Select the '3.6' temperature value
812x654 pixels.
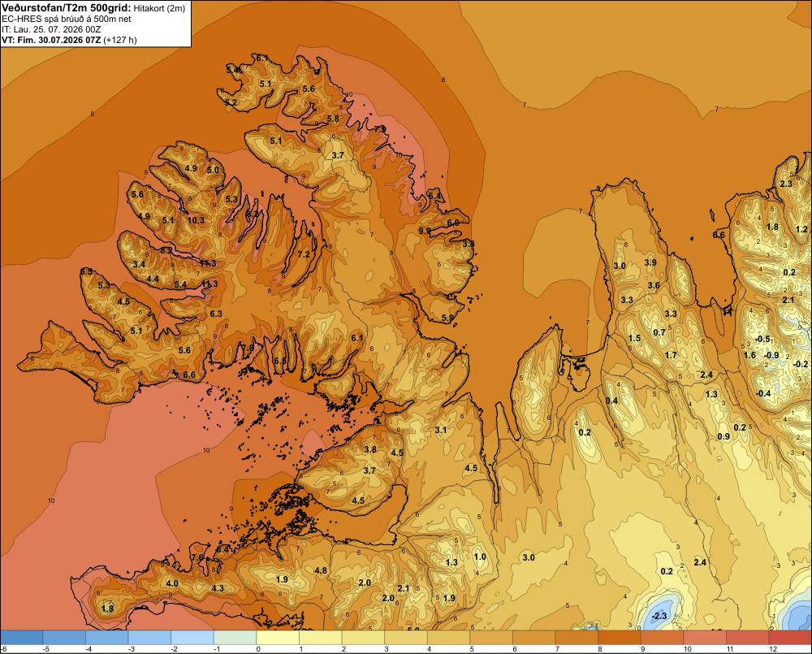(x=654, y=285)
